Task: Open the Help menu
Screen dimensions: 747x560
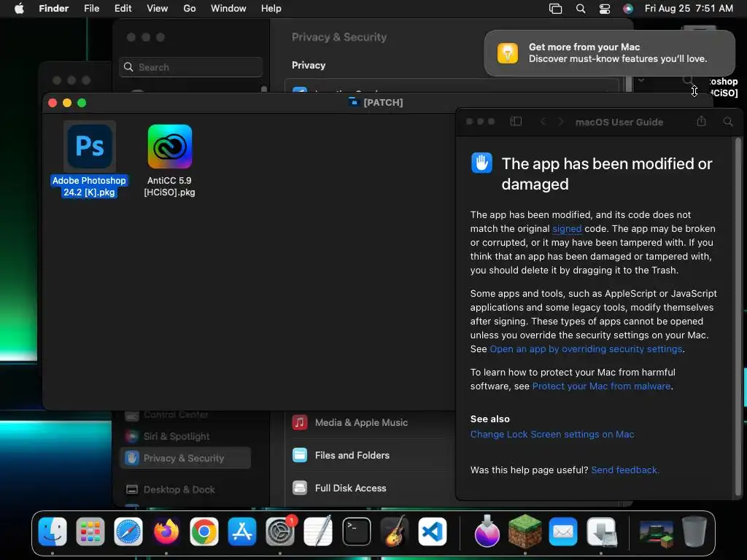Action: (x=271, y=9)
